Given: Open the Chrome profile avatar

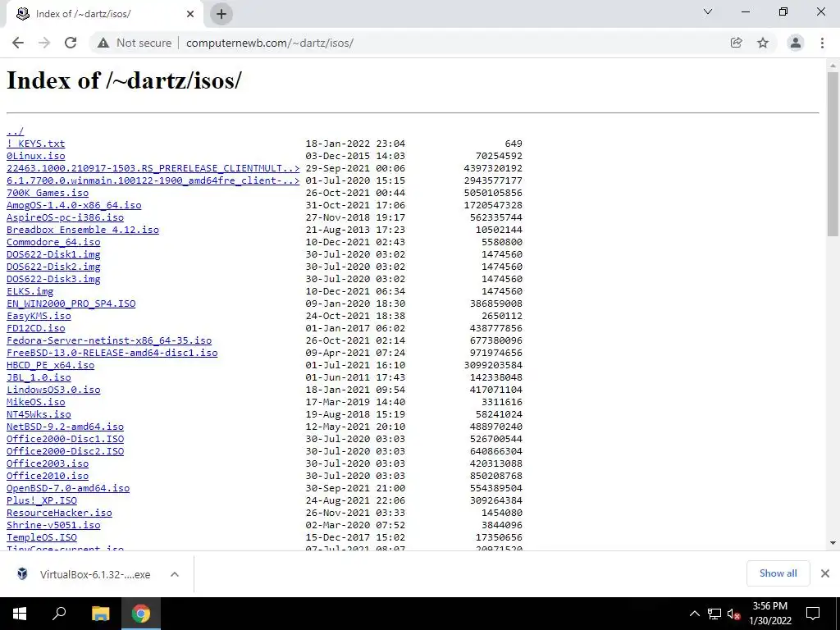Looking at the screenshot, I should click(796, 43).
